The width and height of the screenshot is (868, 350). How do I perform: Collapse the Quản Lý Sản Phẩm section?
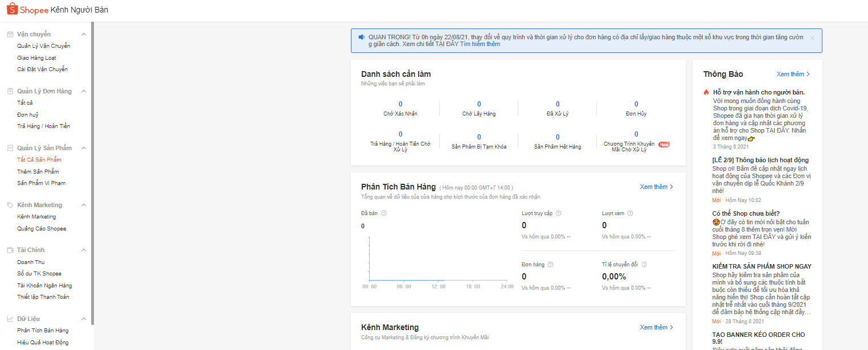tap(84, 148)
